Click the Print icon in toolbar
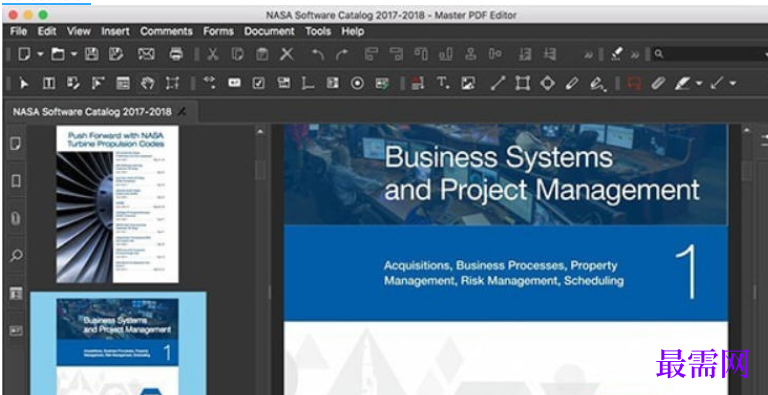The height and width of the screenshot is (395, 768). coord(176,54)
